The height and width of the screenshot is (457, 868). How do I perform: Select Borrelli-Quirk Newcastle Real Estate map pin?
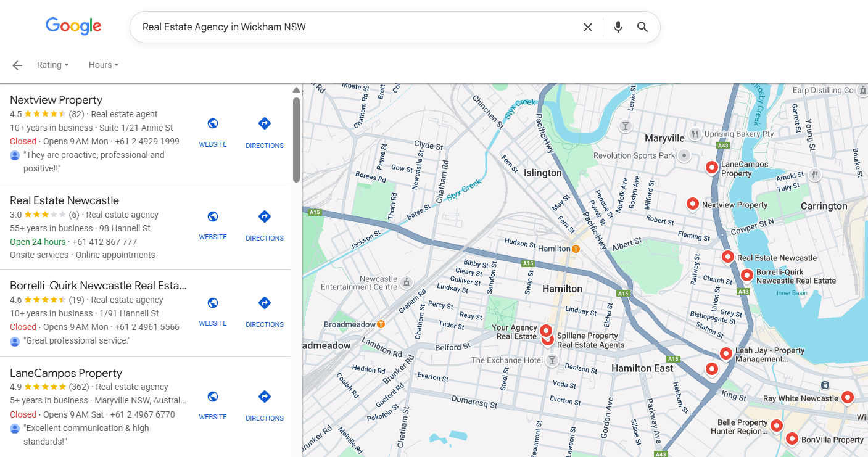(747, 276)
